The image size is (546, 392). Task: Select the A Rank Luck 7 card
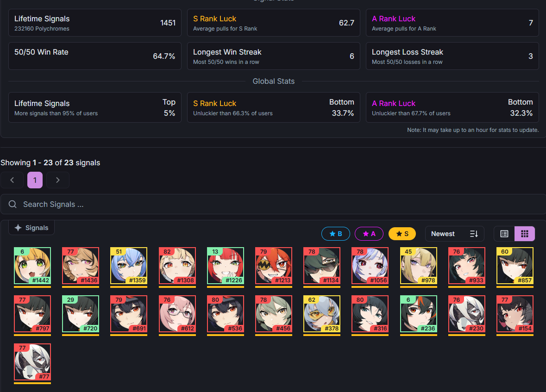(452, 23)
